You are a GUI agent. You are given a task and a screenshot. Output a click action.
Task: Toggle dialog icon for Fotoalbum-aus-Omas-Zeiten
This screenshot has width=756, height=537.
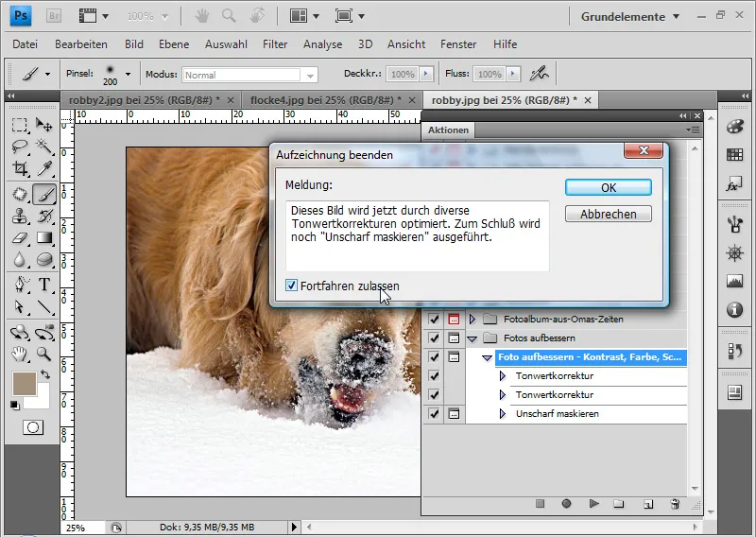454,319
